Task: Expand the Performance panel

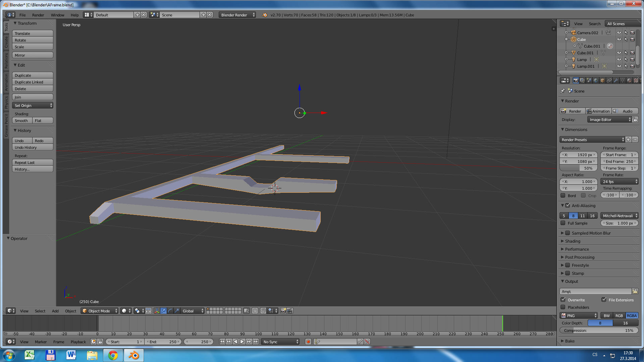Action: click(x=577, y=249)
